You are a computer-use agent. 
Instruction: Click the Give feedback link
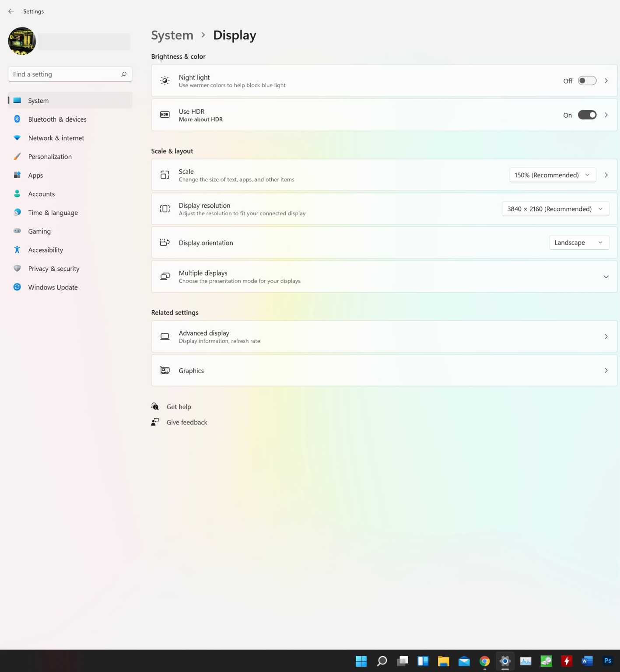click(187, 422)
